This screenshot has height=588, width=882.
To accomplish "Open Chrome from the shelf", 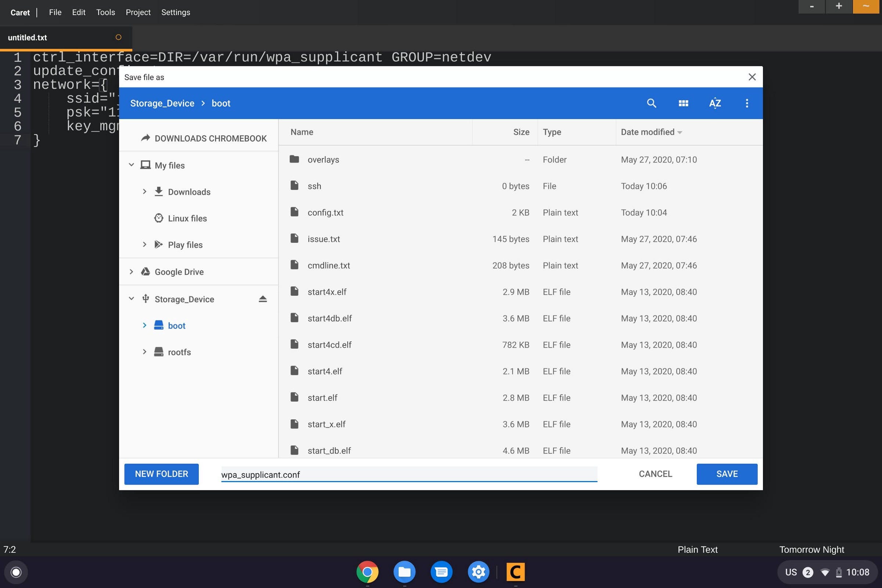I will (367, 572).
